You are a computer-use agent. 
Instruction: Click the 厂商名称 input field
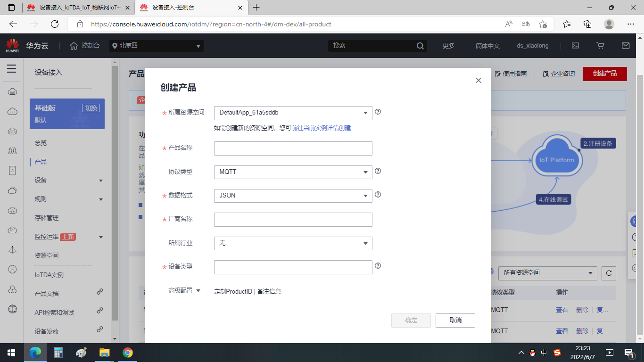click(293, 220)
